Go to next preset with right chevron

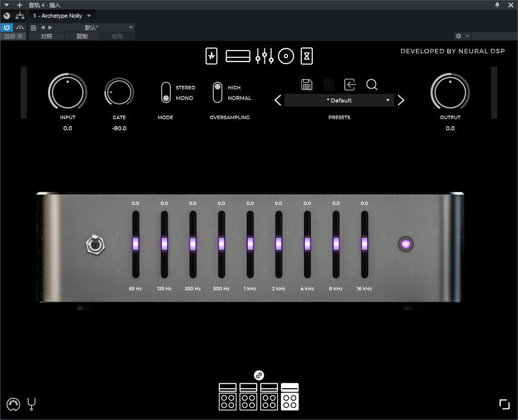click(x=401, y=100)
